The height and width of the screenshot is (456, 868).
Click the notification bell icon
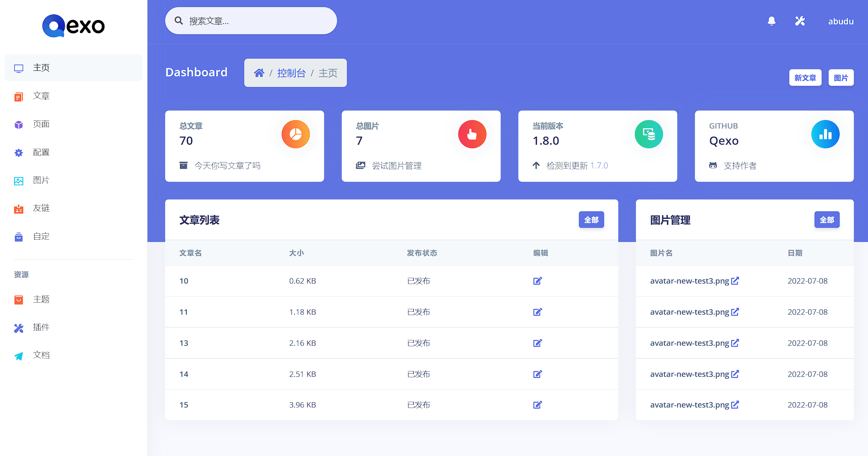coord(772,21)
